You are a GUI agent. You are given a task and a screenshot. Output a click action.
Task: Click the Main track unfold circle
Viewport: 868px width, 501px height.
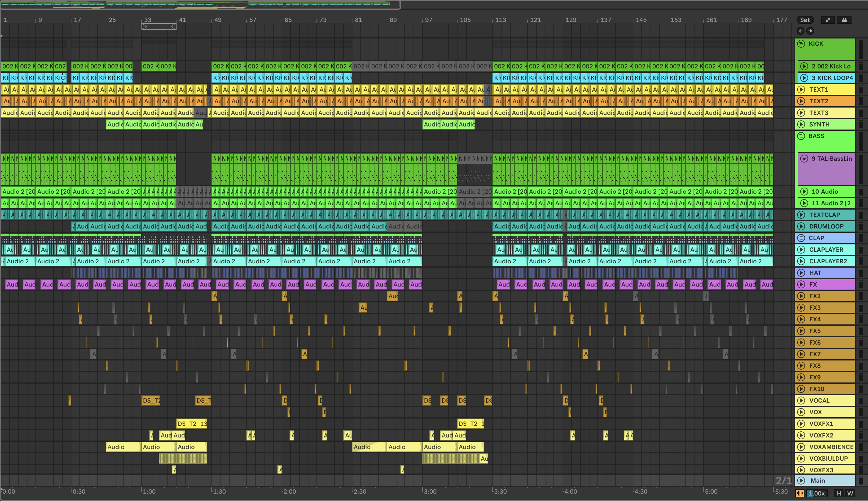pyautogui.click(x=801, y=480)
